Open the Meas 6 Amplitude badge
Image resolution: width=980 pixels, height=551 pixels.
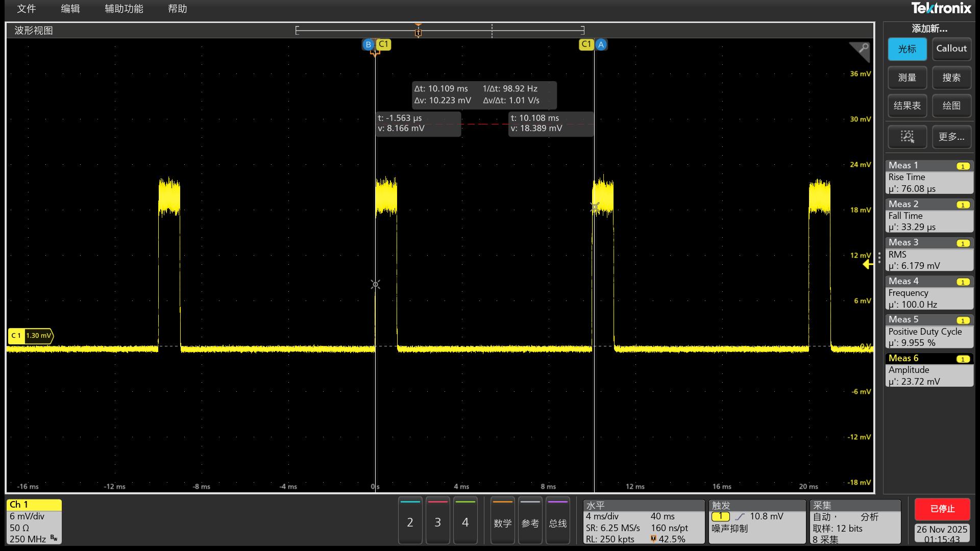click(928, 370)
